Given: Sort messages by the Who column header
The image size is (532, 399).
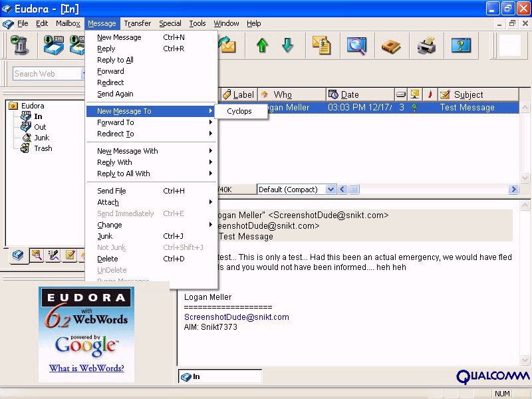Looking at the screenshot, I should point(292,94).
